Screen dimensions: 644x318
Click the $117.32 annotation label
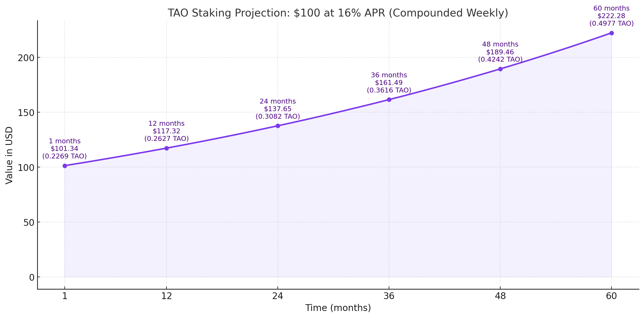coord(166,131)
